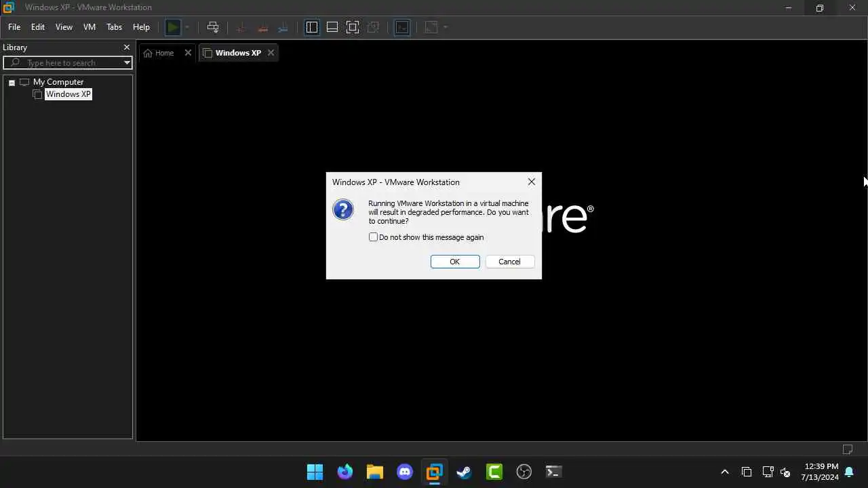868x488 pixels.
Task: Open the Help menu
Action: pos(141,27)
